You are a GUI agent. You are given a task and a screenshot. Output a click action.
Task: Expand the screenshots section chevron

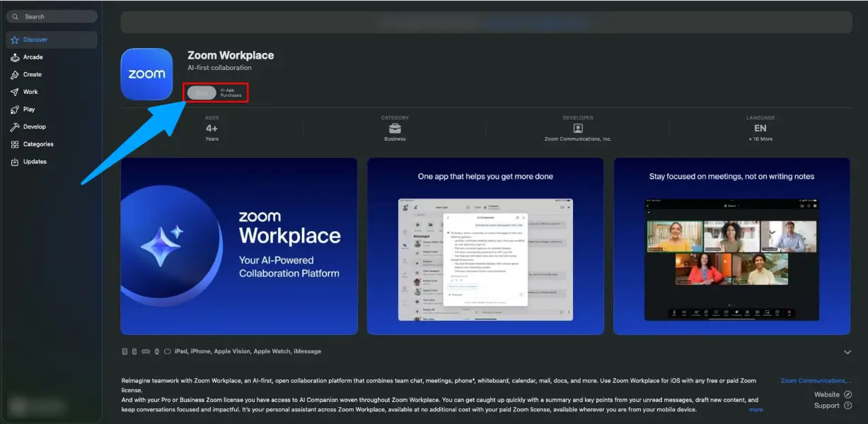tap(847, 351)
